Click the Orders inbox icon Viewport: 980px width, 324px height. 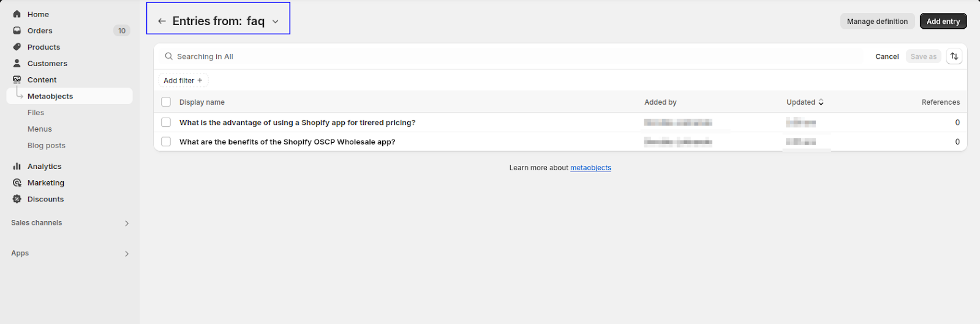(17, 31)
